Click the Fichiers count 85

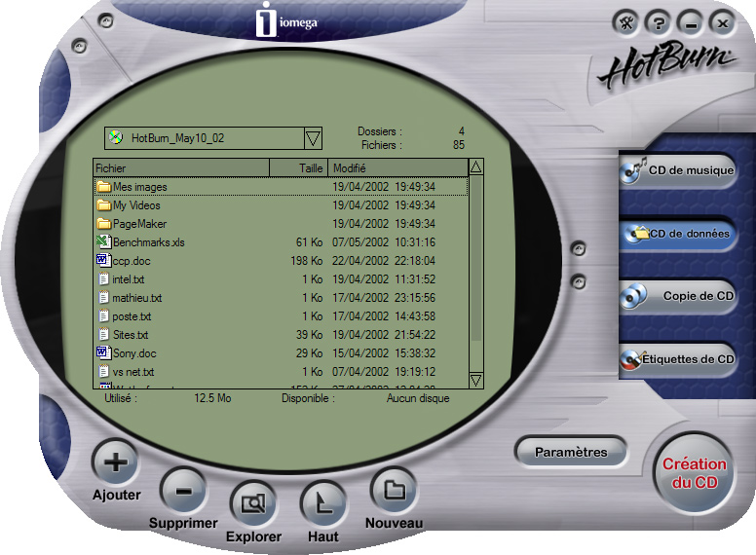tap(459, 144)
